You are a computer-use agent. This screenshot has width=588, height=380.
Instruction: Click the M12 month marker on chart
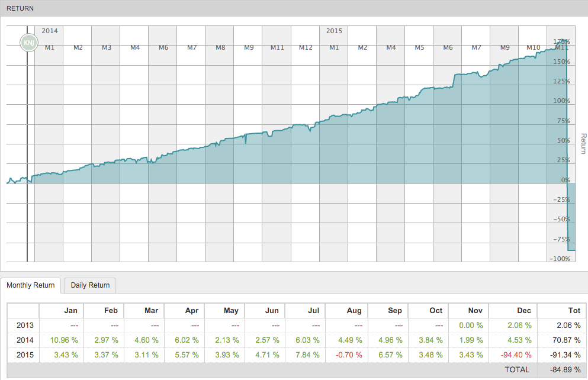[x=306, y=47]
